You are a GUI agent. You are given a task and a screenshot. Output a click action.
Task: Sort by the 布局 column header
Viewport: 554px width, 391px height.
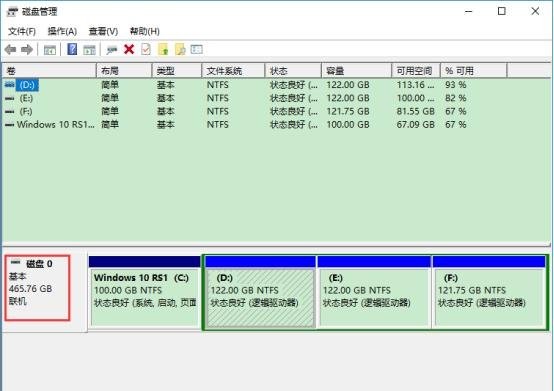[124, 71]
